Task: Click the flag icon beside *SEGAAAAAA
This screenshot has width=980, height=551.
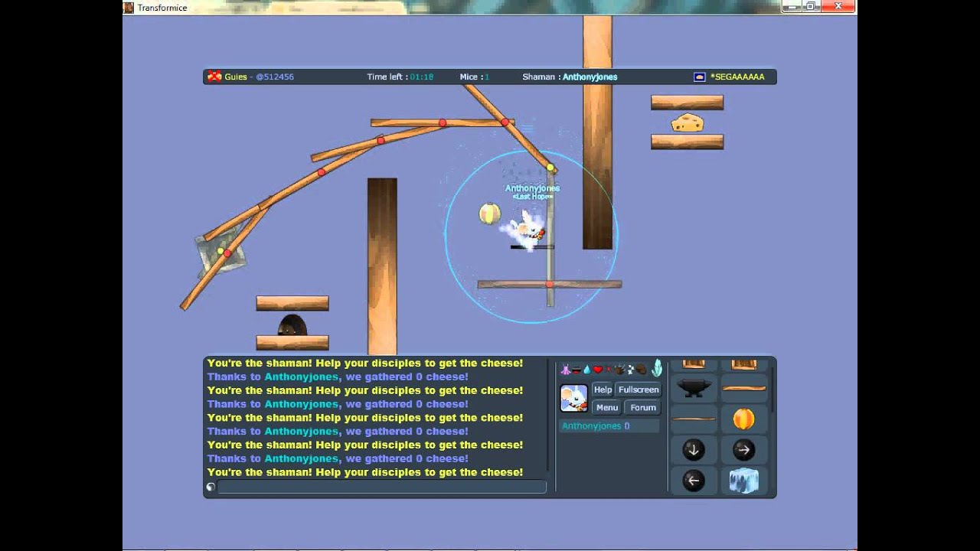Action: coord(700,77)
